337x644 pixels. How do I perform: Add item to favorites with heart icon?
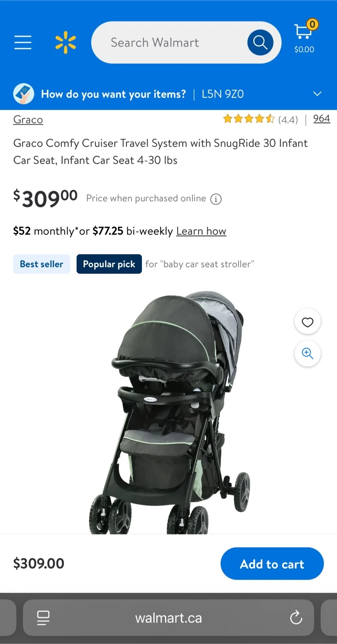click(x=307, y=322)
